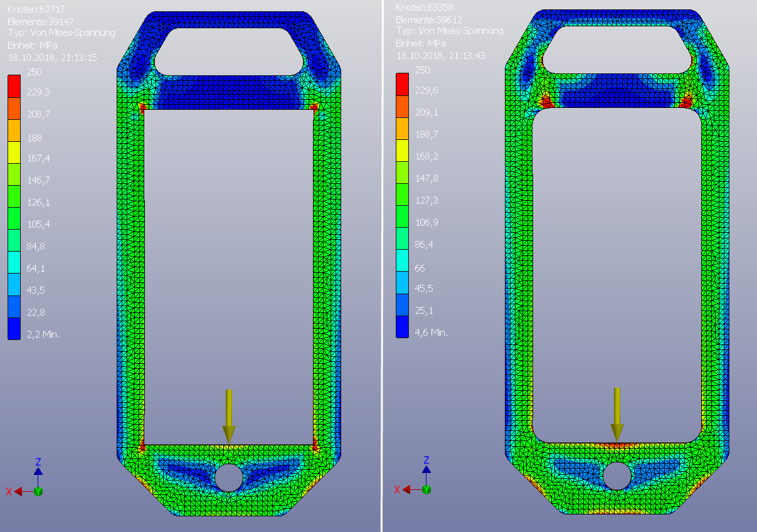Click the blue Z-axis arrow in right triad

(x=427, y=469)
